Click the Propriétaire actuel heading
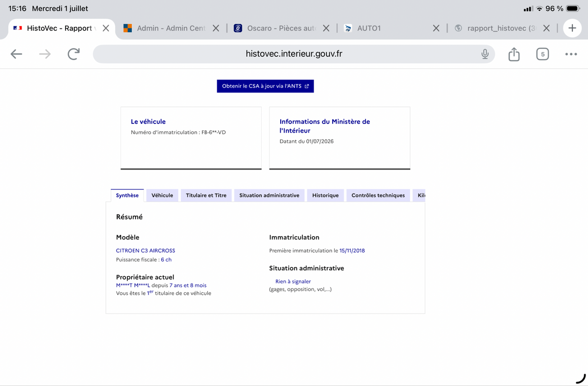The width and height of the screenshot is (588, 386). [145, 277]
